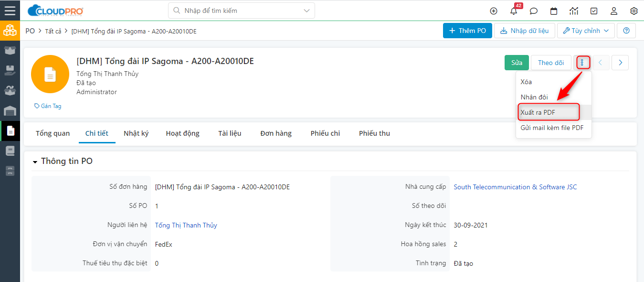
Task: Click the Nhập dữ liệu button
Action: pos(524,31)
